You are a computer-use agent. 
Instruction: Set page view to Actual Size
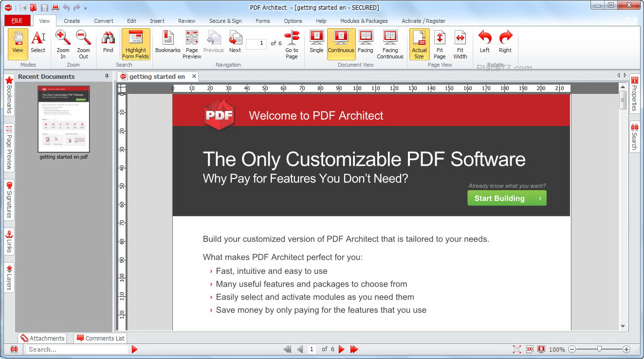[x=419, y=44]
